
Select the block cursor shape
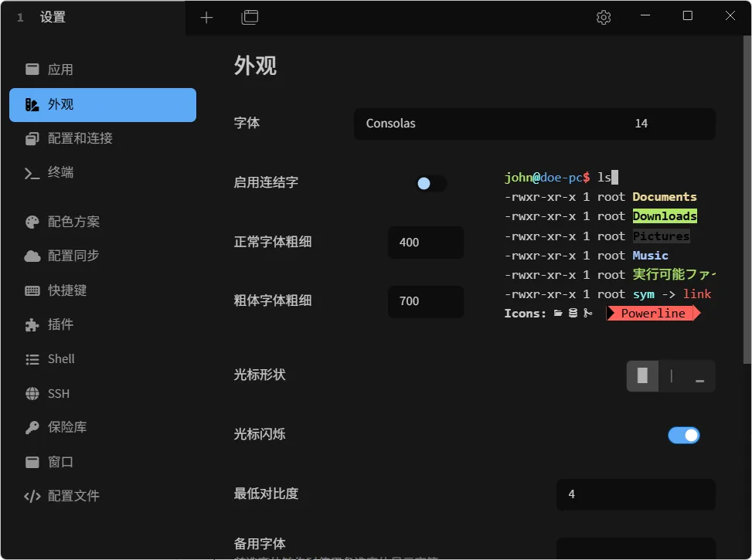tap(643, 375)
